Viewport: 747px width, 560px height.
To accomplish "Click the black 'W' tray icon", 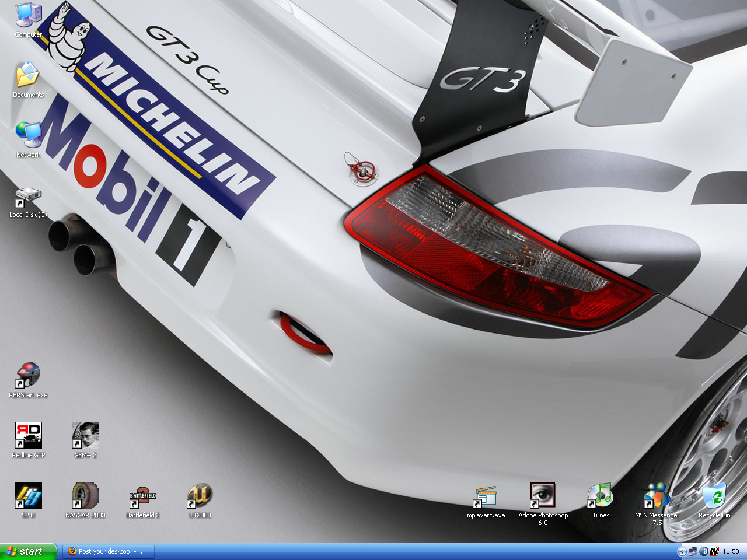I will [x=714, y=551].
